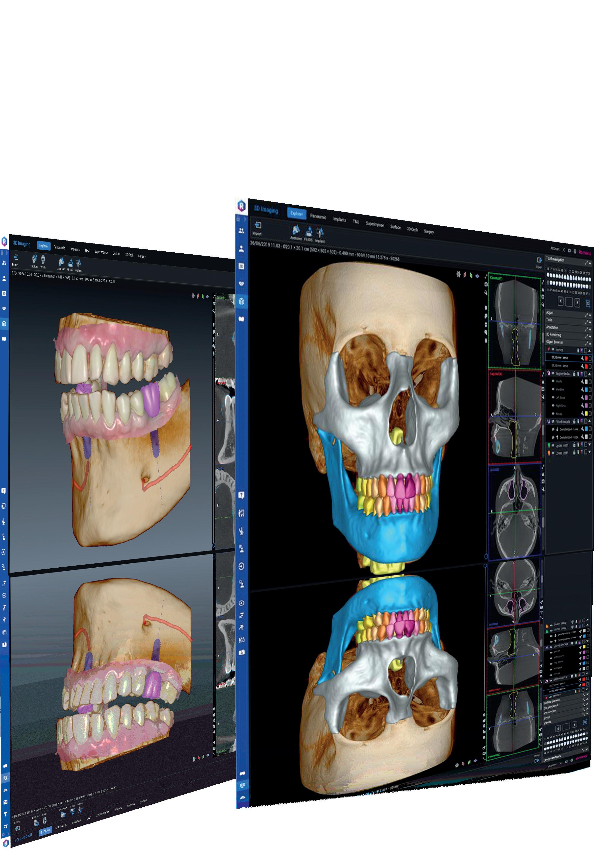The width and height of the screenshot is (605, 868).
Task: Open wrench settings for the Mandible object
Action: click(582, 390)
